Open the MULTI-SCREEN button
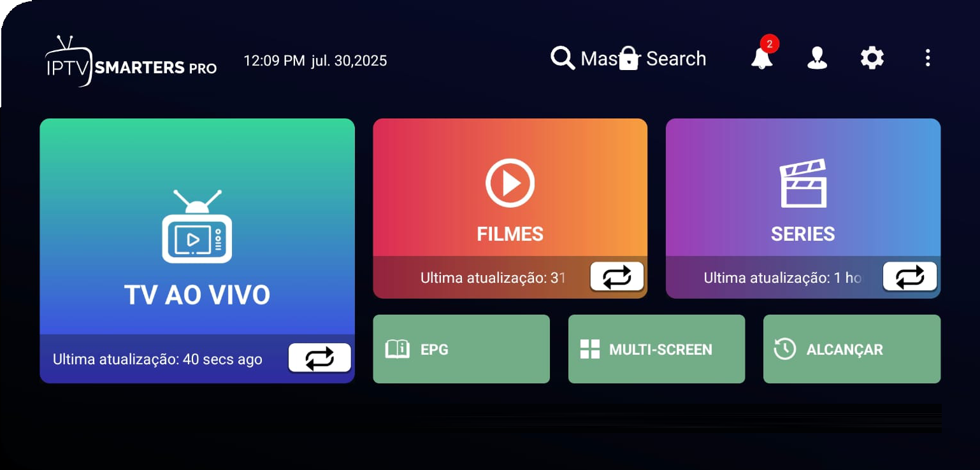Image resolution: width=980 pixels, height=470 pixels. click(x=656, y=349)
